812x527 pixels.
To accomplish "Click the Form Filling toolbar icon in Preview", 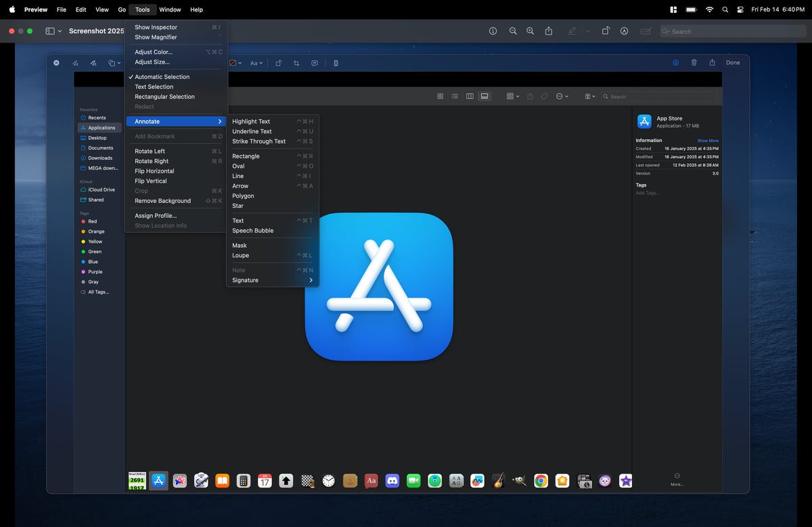I will pos(646,31).
